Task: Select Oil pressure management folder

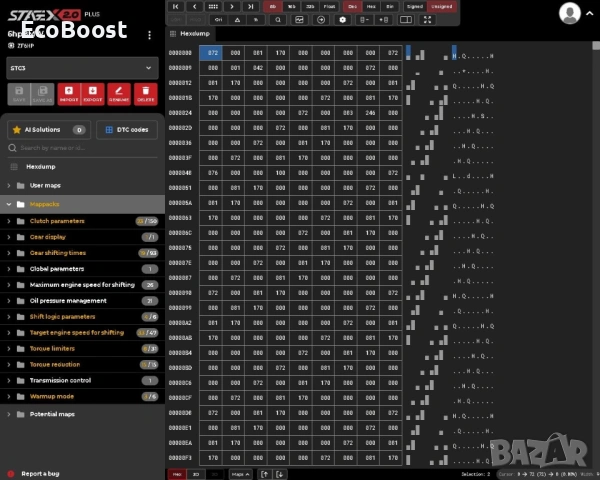Action: [x=82, y=301]
